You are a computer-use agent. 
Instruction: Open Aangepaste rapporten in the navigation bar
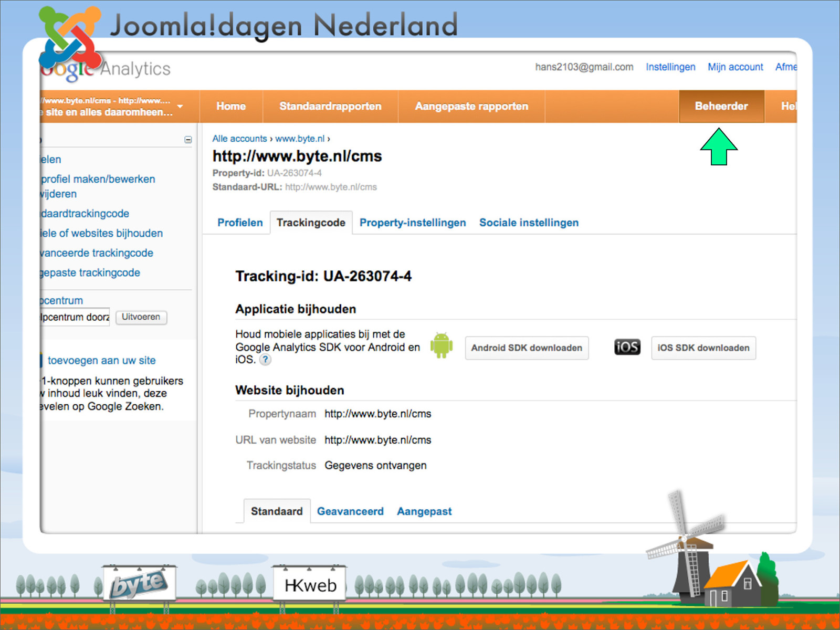pos(471,106)
